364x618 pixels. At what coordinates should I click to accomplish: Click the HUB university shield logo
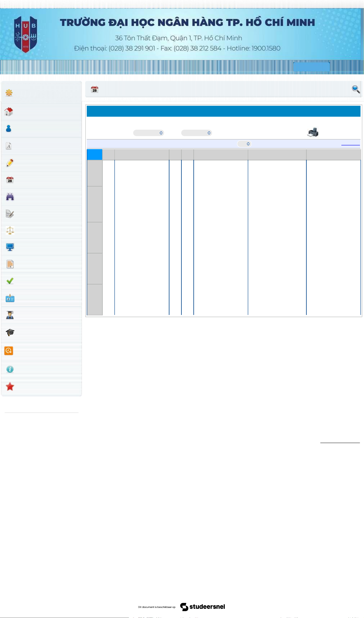pos(26,34)
